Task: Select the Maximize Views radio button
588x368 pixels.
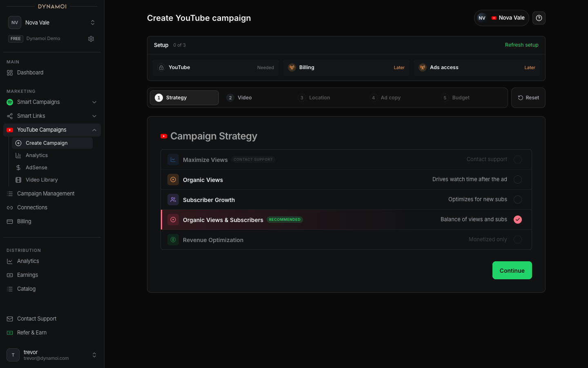Action: [518, 159]
